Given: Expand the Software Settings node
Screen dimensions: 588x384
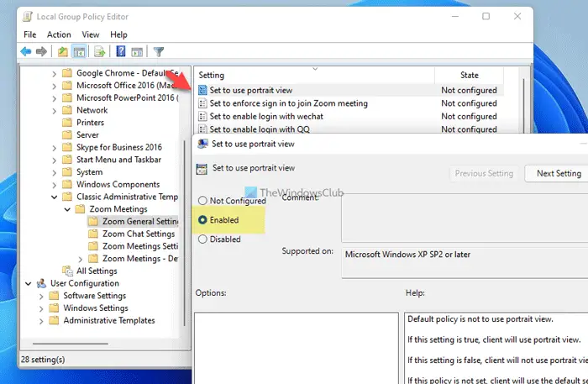Looking at the screenshot, I should point(41,297).
